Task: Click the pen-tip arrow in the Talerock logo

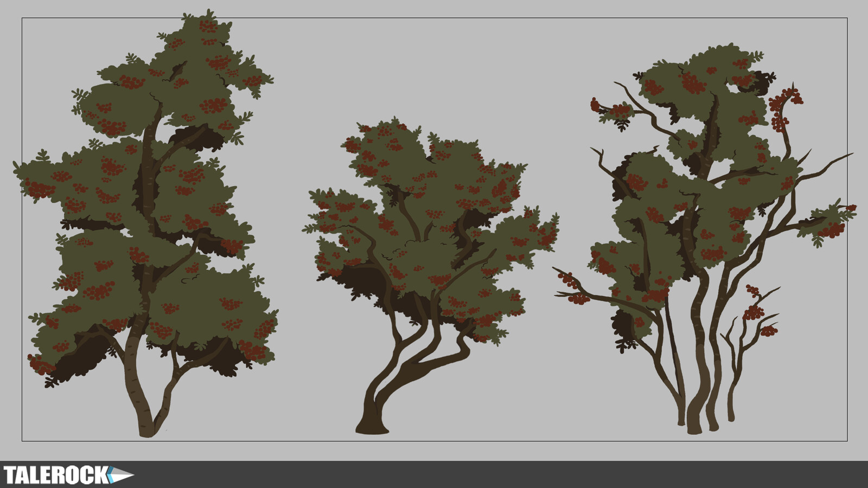Action: (x=121, y=475)
